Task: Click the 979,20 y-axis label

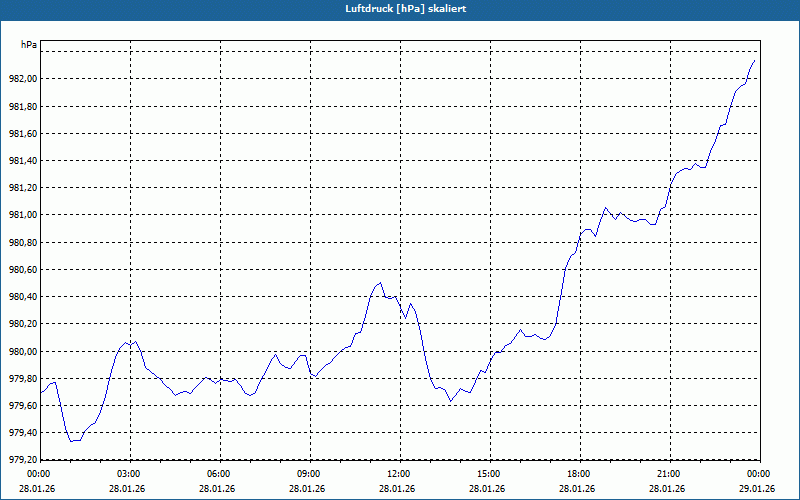Action: pos(23,459)
